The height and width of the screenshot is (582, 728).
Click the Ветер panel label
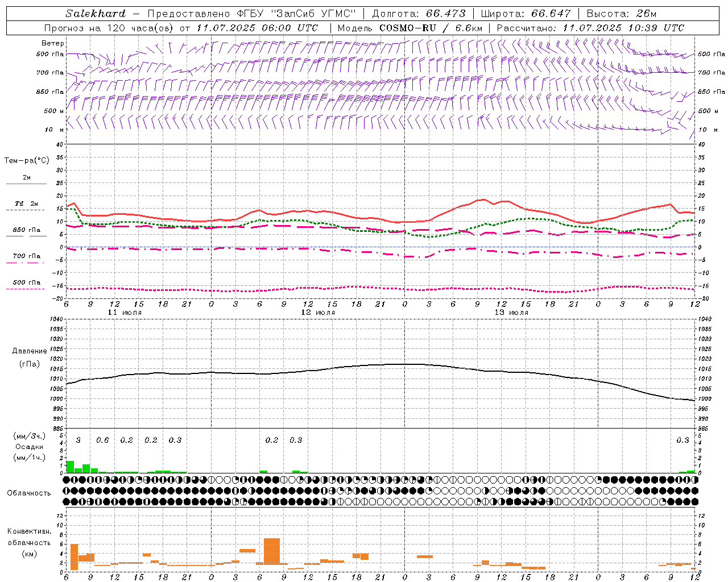tap(53, 43)
